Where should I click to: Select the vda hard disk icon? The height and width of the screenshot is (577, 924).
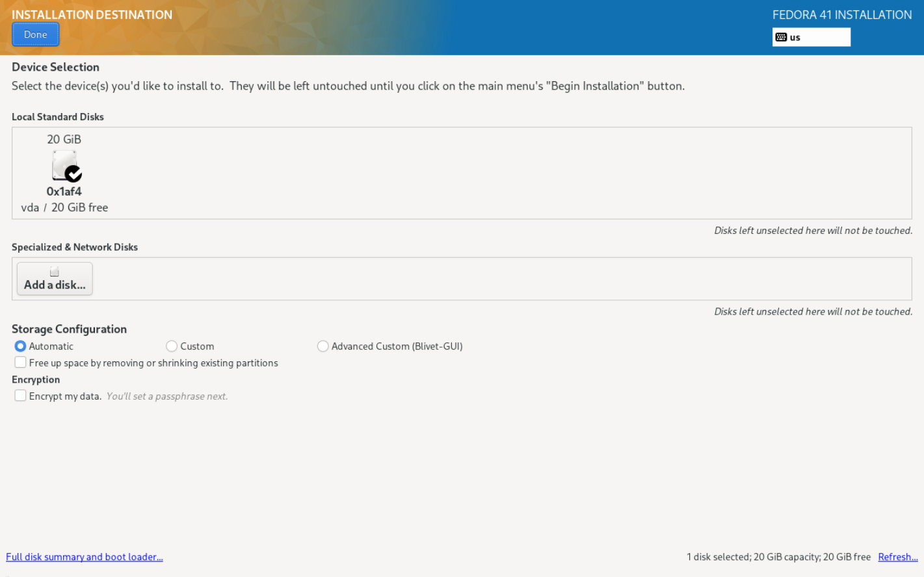point(66,166)
